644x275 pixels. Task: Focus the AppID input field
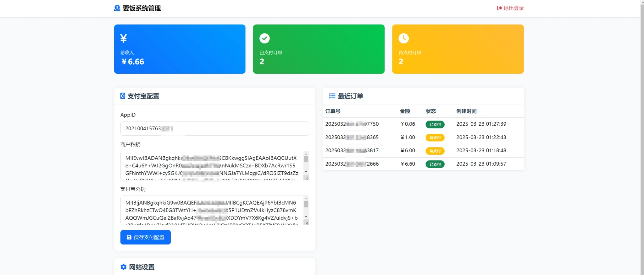pyautogui.click(x=214, y=128)
